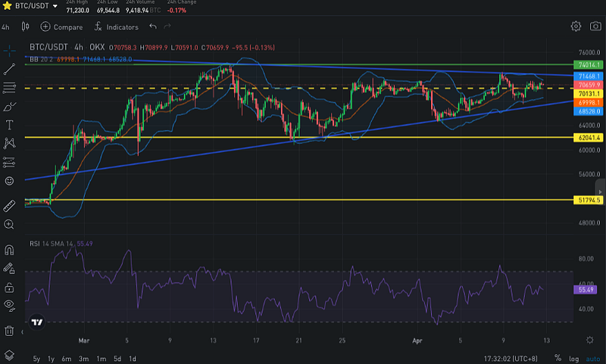Open the object tree layers panel

[9, 354]
